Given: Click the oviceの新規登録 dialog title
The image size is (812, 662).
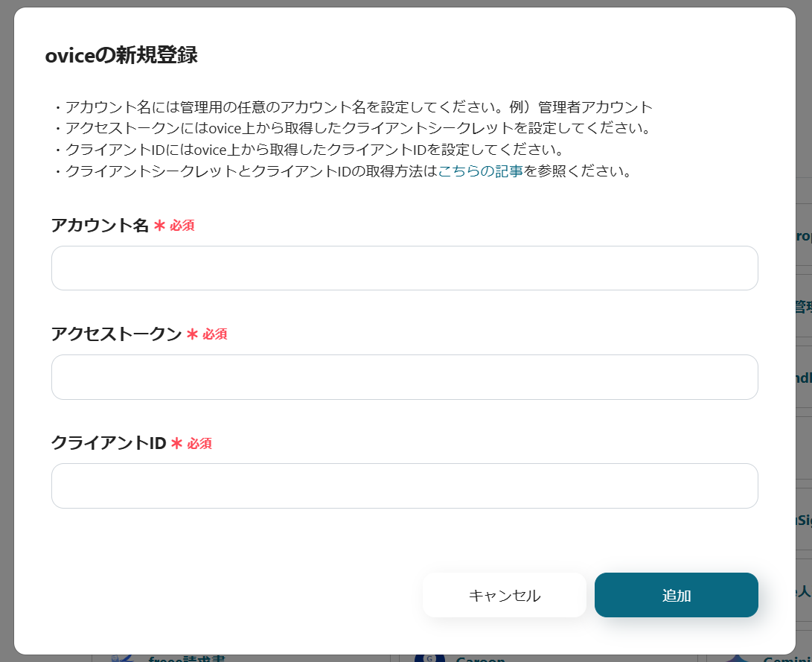Looking at the screenshot, I should 121,55.
